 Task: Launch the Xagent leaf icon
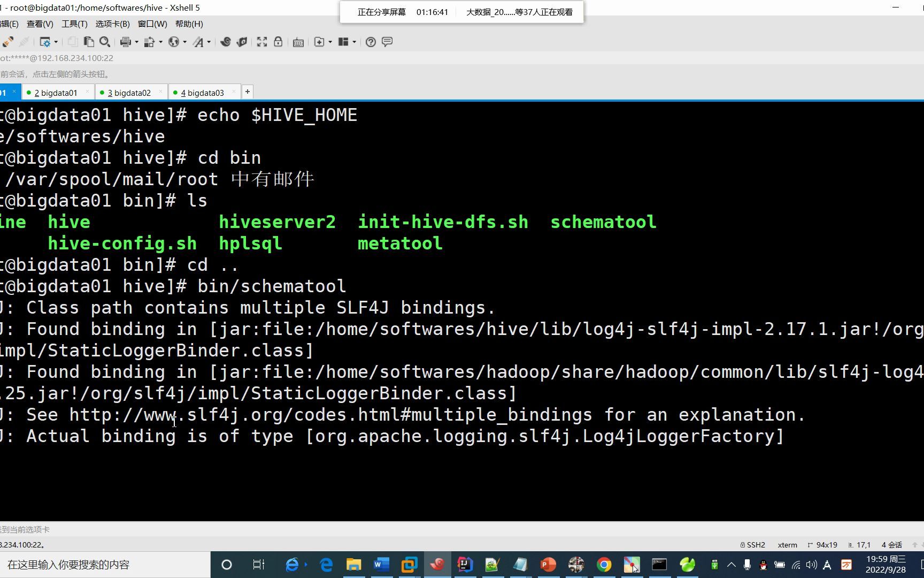click(242, 42)
